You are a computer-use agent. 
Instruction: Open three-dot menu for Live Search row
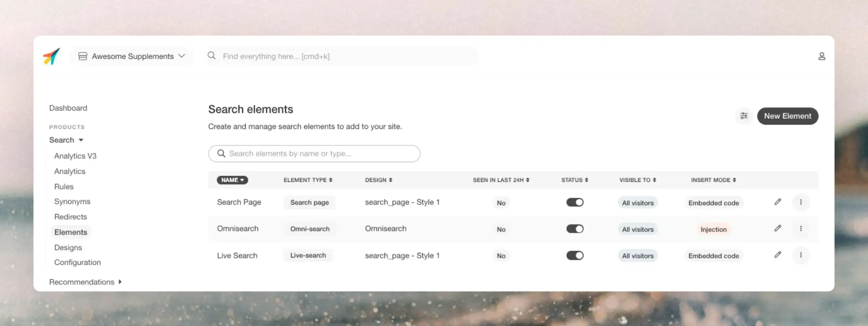tap(801, 255)
